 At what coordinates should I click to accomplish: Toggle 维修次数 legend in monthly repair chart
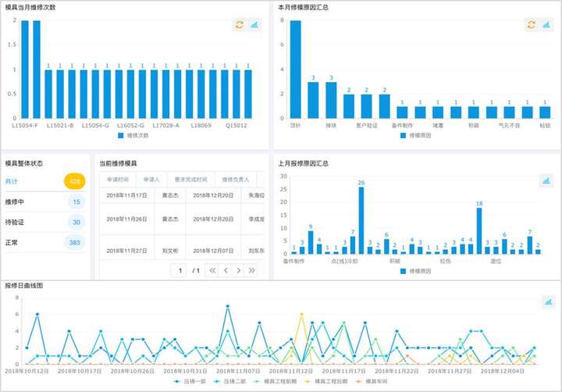coord(133,136)
